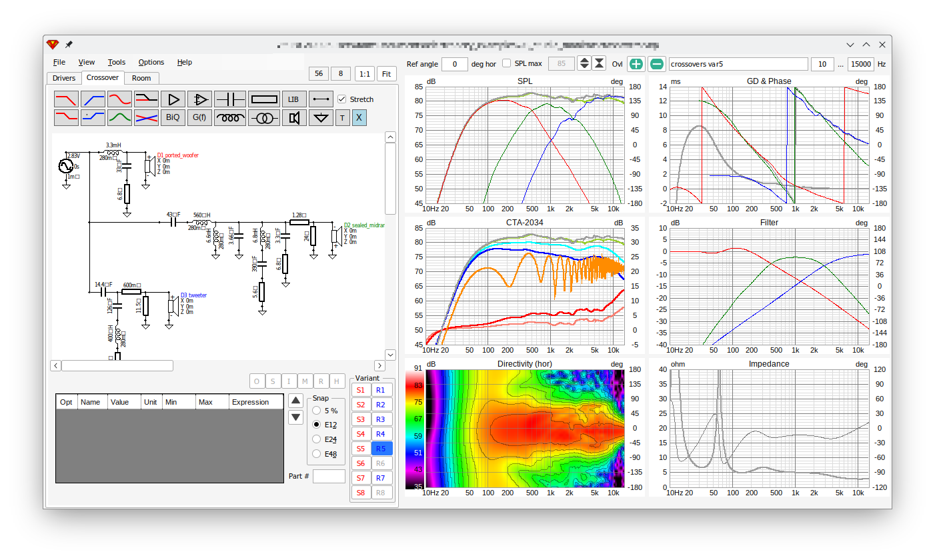Select the inductor coil component tool
Screen dimensions: 935x560
(x=230, y=118)
